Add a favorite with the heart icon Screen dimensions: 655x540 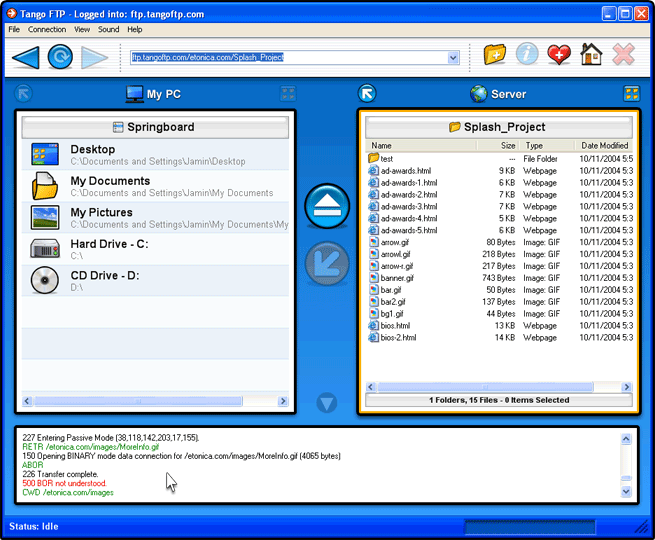pos(559,55)
